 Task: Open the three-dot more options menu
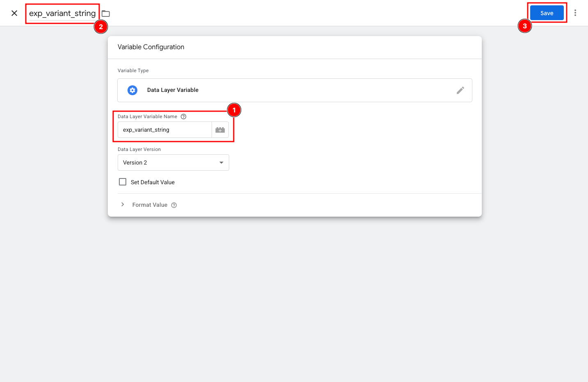click(x=575, y=13)
